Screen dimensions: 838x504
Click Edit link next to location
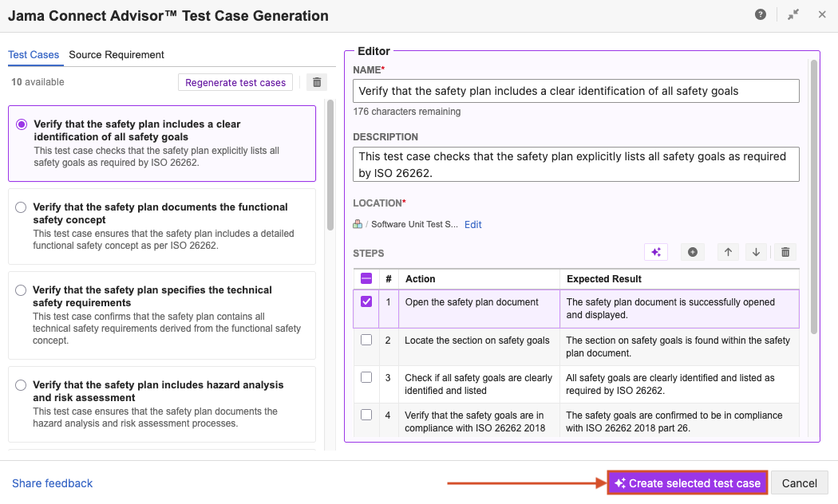tap(473, 225)
